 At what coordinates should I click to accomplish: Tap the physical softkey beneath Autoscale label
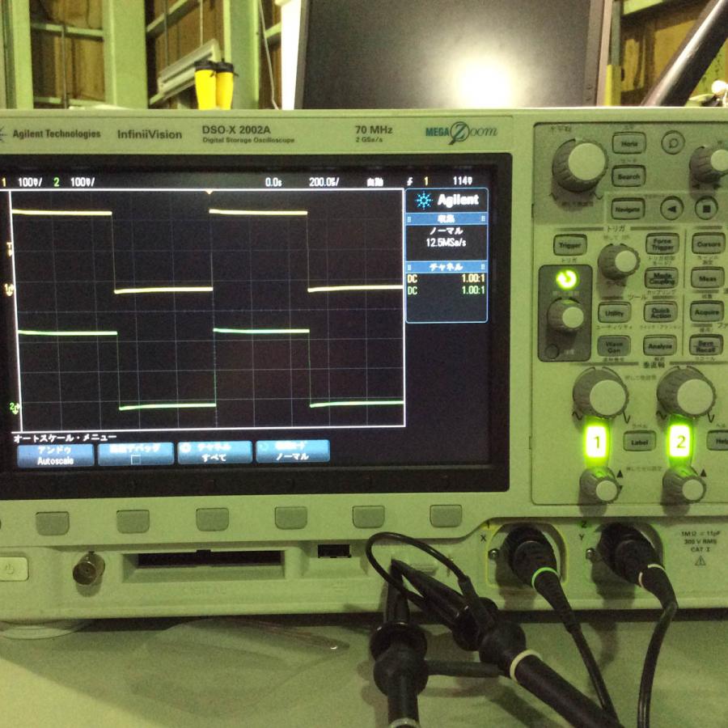point(53,523)
